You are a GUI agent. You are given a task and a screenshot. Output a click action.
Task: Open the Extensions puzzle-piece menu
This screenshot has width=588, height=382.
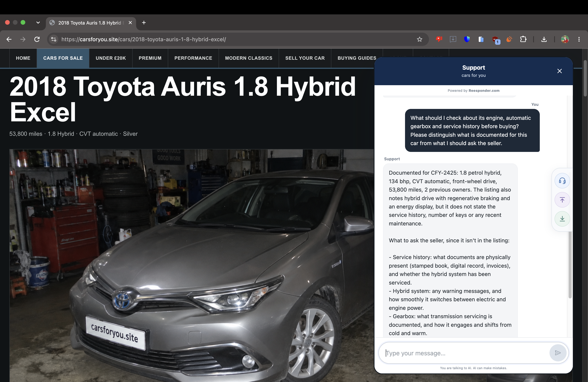coord(523,39)
